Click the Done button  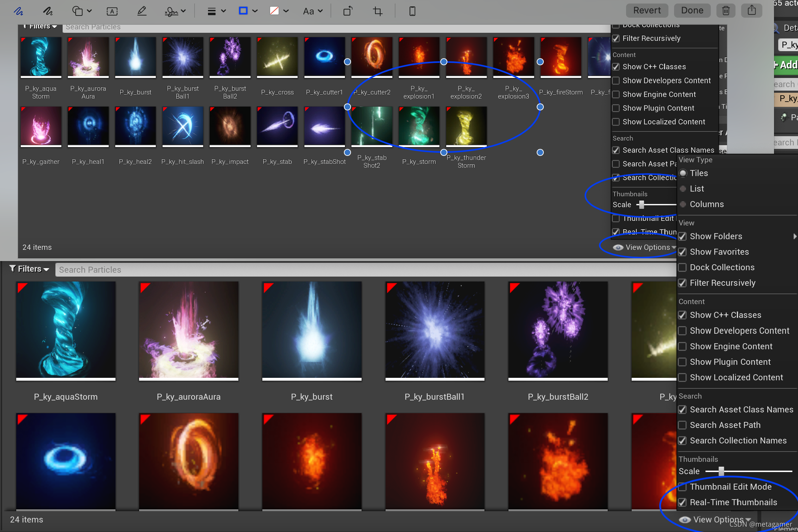tap(692, 11)
